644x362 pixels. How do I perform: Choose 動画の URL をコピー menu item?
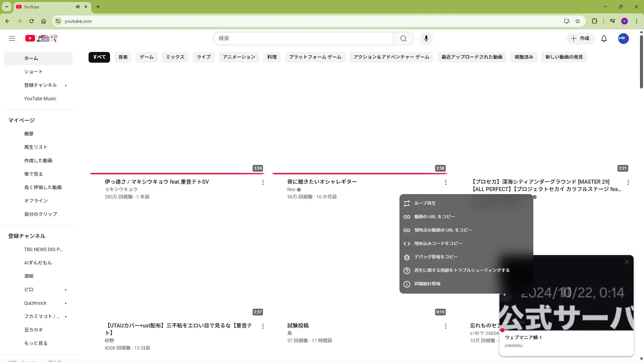tap(434, 217)
